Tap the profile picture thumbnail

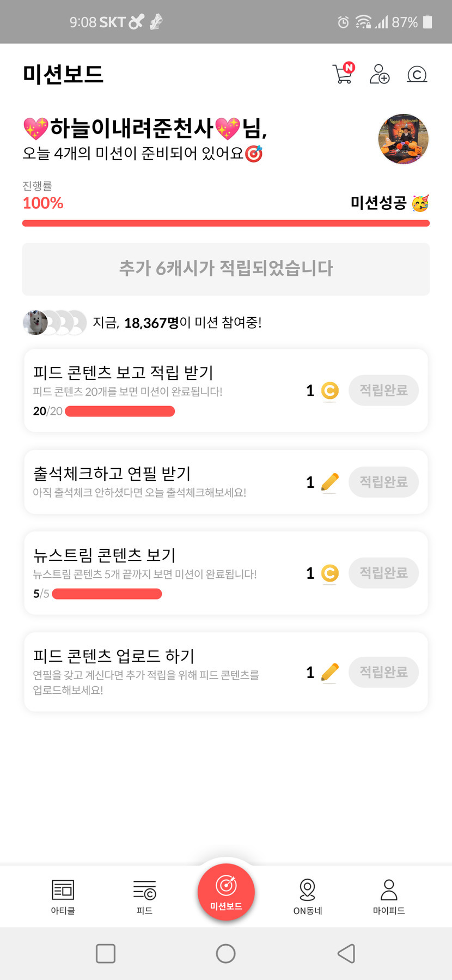click(x=403, y=139)
